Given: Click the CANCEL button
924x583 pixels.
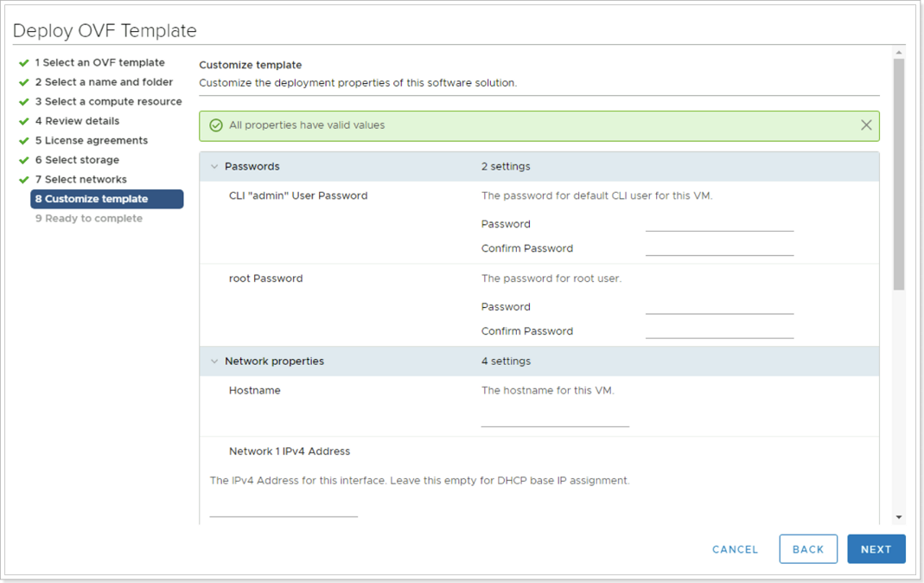Looking at the screenshot, I should point(734,548).
